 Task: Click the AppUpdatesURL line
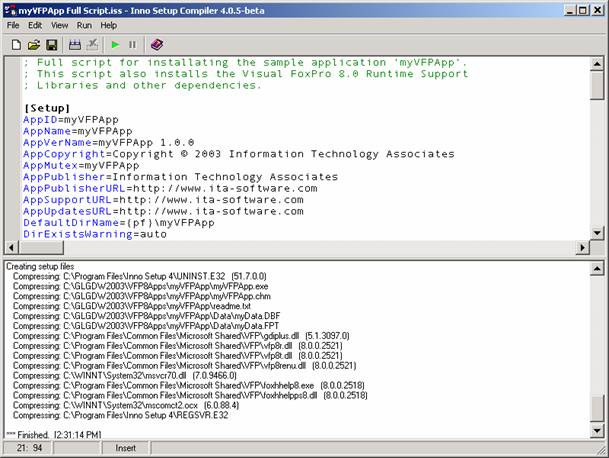coord(163,211)
